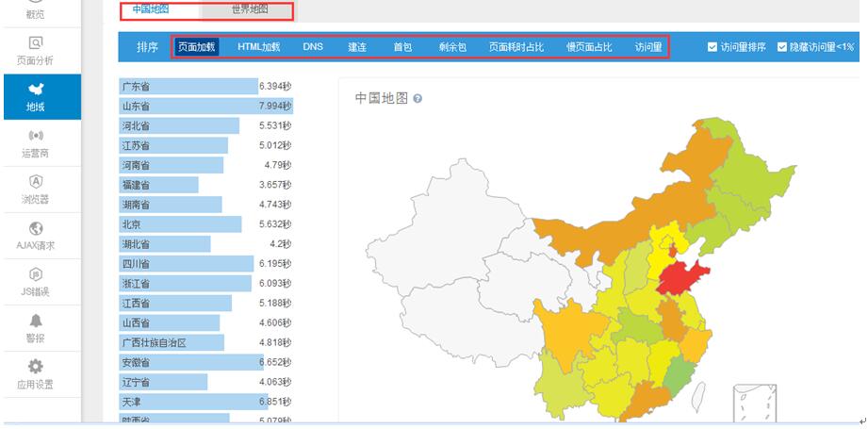Select the 湖南省 bar row

[x=206, y=205]
